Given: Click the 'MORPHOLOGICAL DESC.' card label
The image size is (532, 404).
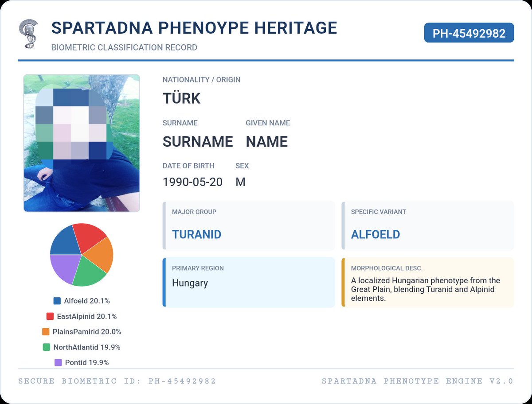Looking at the screenshot, I should click(387, 268).
